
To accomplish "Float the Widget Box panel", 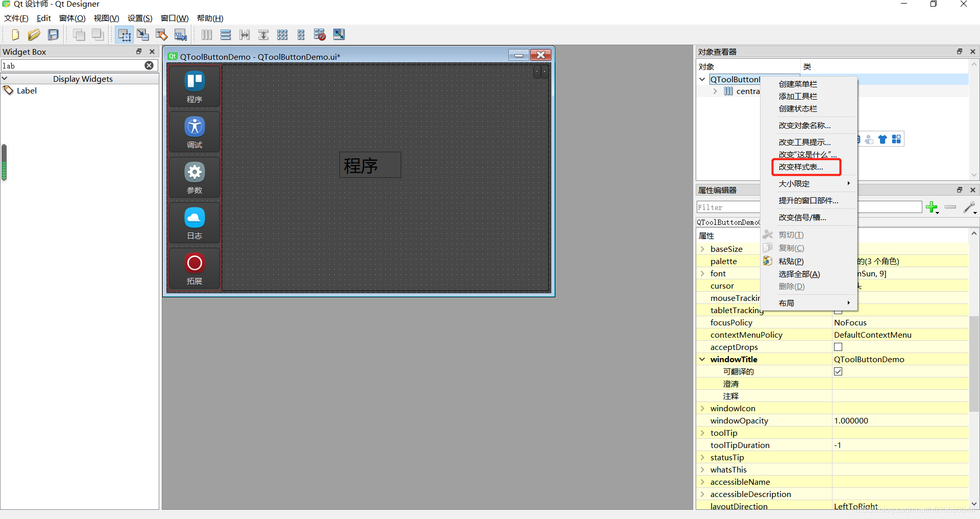I will 139,52.
